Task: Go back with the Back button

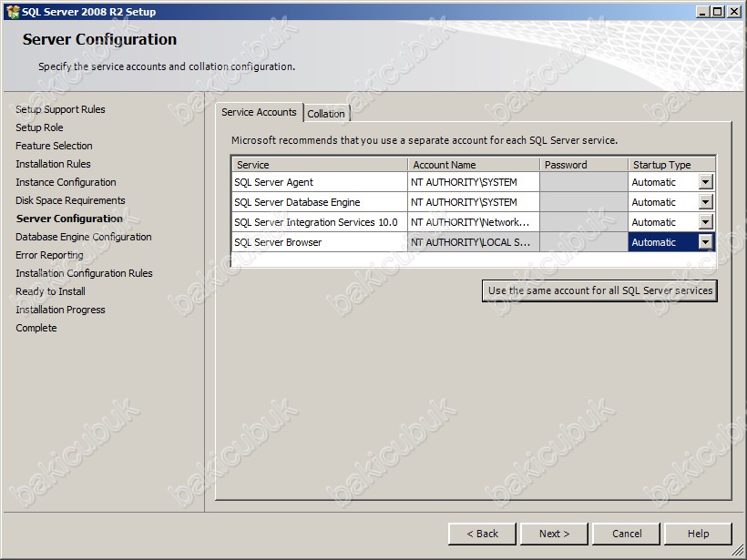Action: [x=482, y=534]
